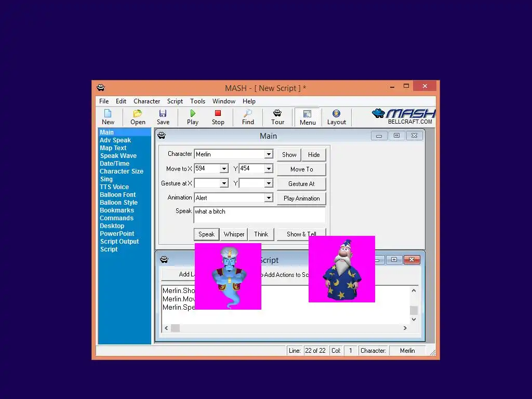Click the Merlin wizard character
The width and height of the screenshot is (532, 399).
coord(342,269)
